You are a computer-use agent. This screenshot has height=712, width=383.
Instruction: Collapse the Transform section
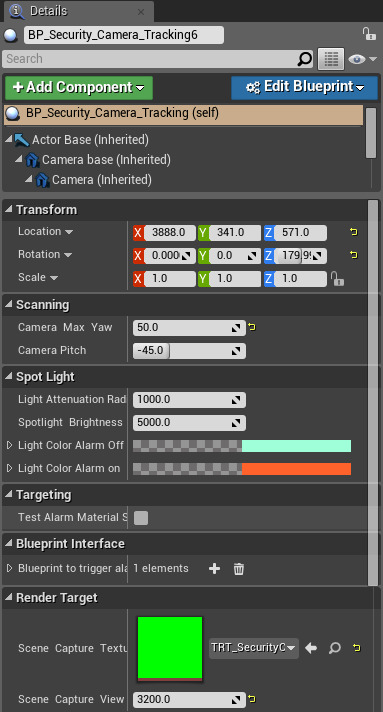[9, 210]
